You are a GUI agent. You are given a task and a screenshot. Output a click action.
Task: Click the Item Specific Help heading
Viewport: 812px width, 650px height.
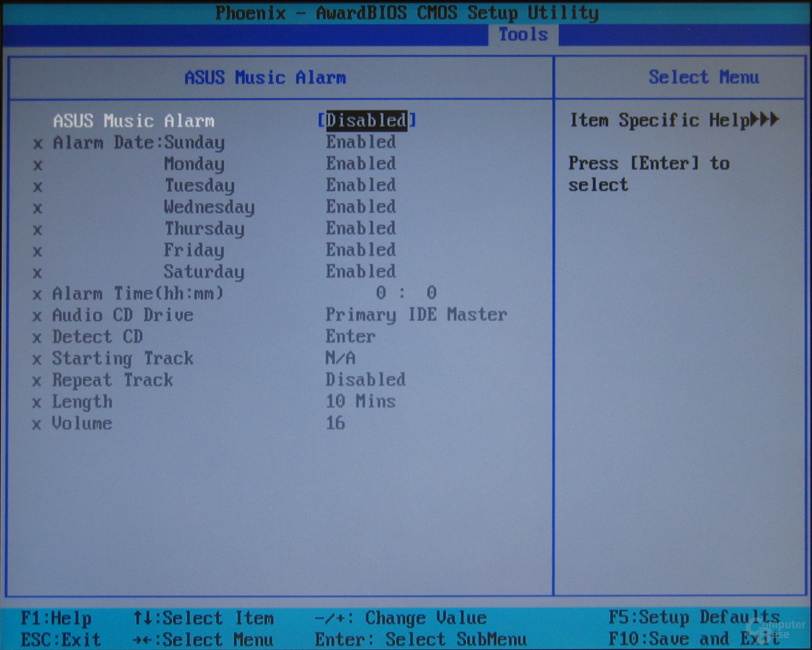(674, 120)
